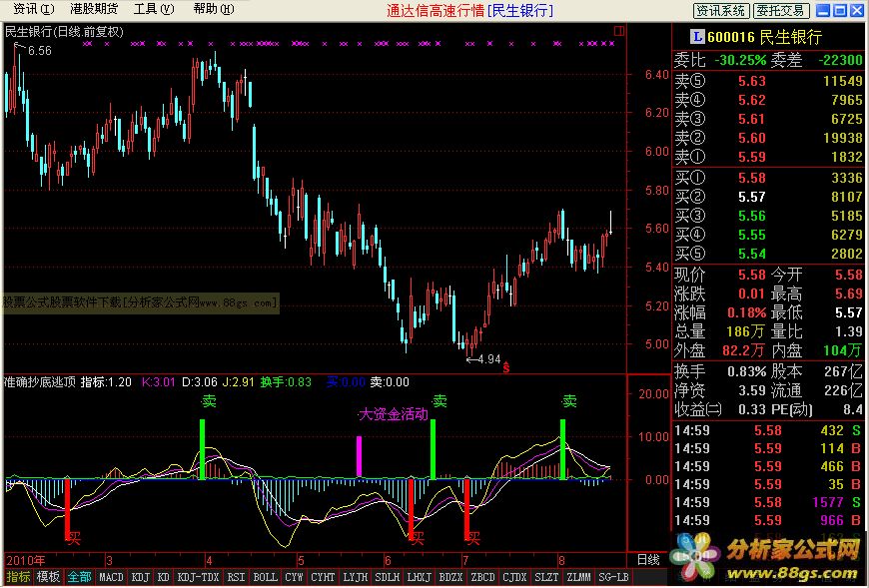
Task: Switch to the CYW indicator tab
Action: pyautogui.click(x=294, y=577)
